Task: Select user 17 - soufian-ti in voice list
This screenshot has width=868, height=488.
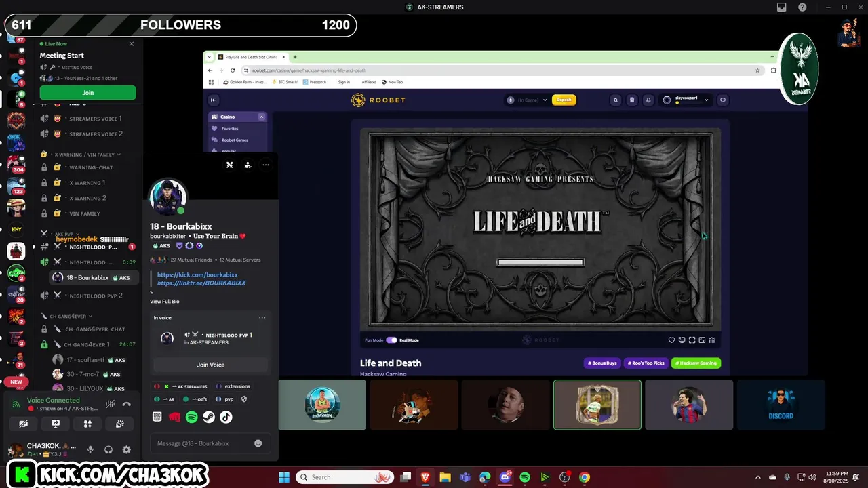Action: 94,360
